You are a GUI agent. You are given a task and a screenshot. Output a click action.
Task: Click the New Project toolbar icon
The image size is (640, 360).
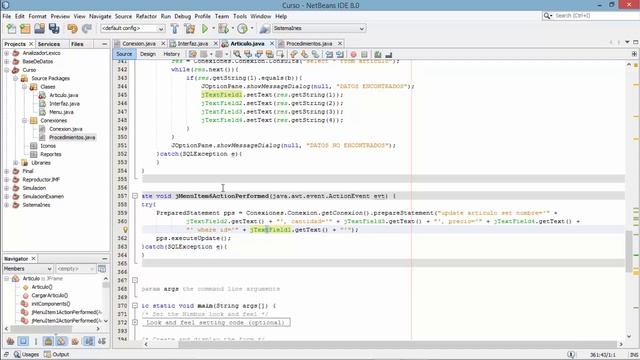[x=25, y=29]
